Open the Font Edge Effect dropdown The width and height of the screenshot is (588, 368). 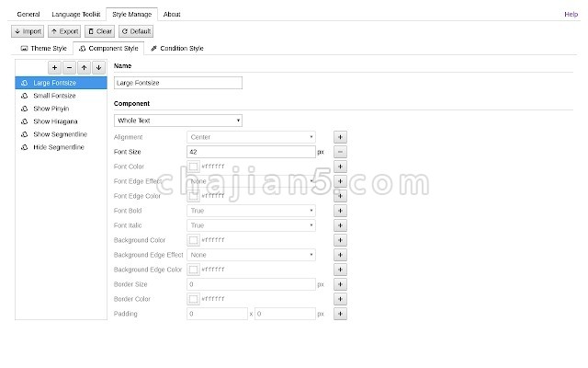pyautogui.click(x=251, y=181)
